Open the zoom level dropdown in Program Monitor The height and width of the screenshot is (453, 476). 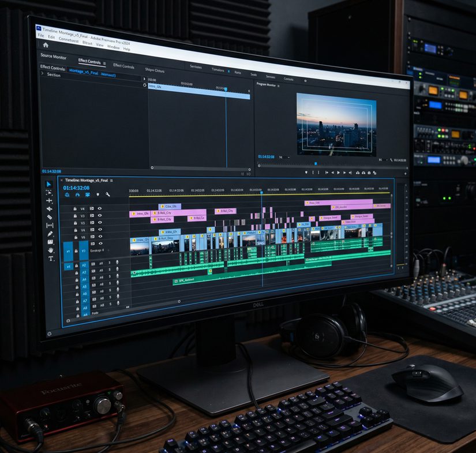point(285,158)
